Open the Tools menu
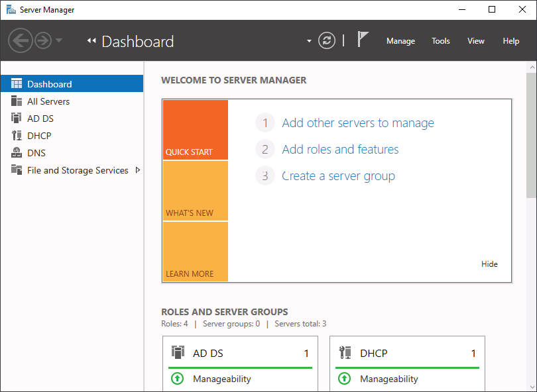 point(440,41)
